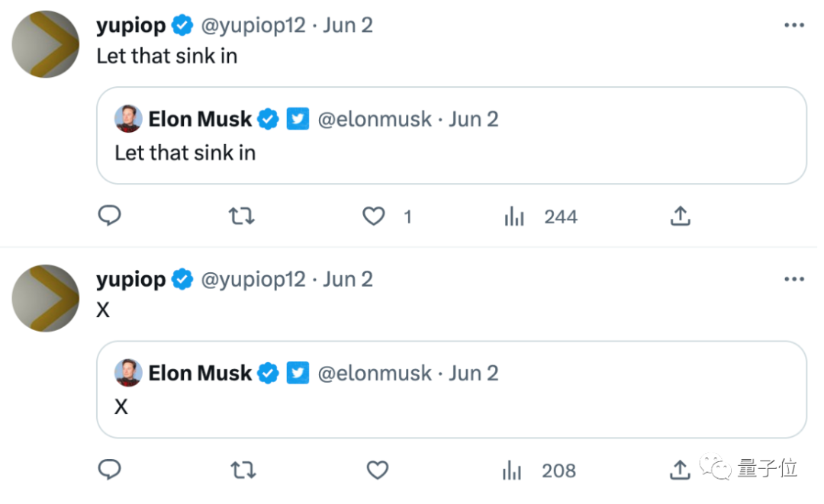Reply to the "X" tweet
The image size is (824, 504).
(110, 470)
